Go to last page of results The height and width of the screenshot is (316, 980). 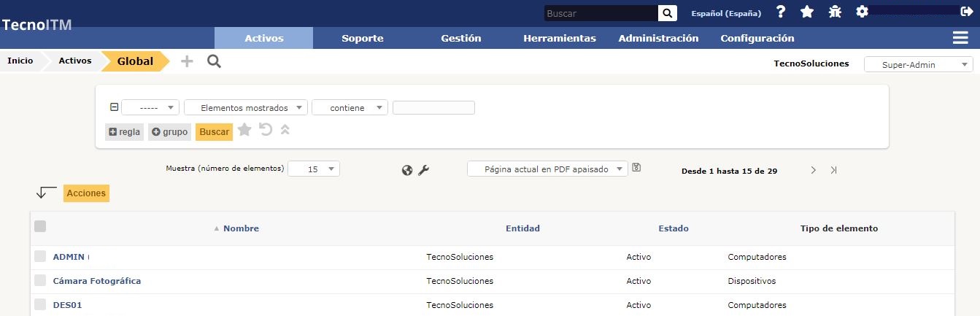click(x=833, y=170)
